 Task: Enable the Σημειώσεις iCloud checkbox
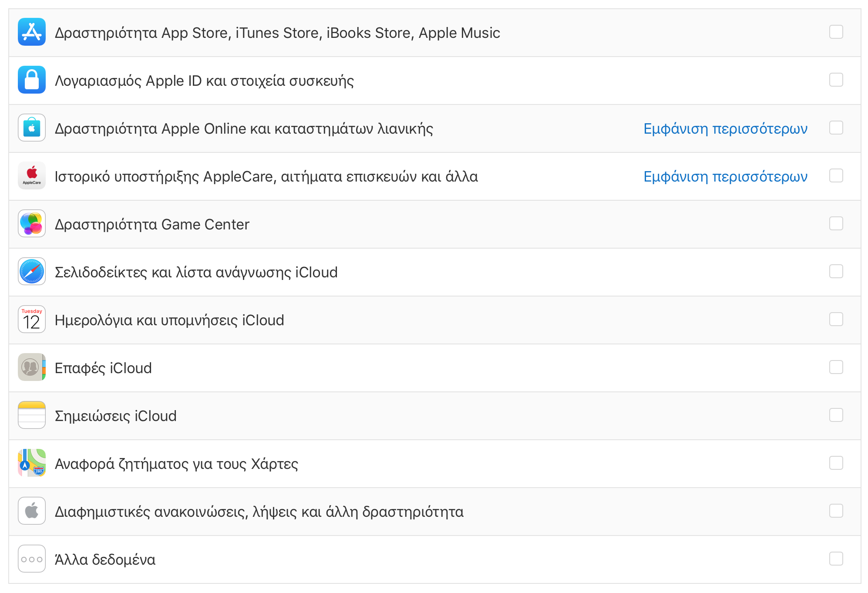click(x=836, y=415)
